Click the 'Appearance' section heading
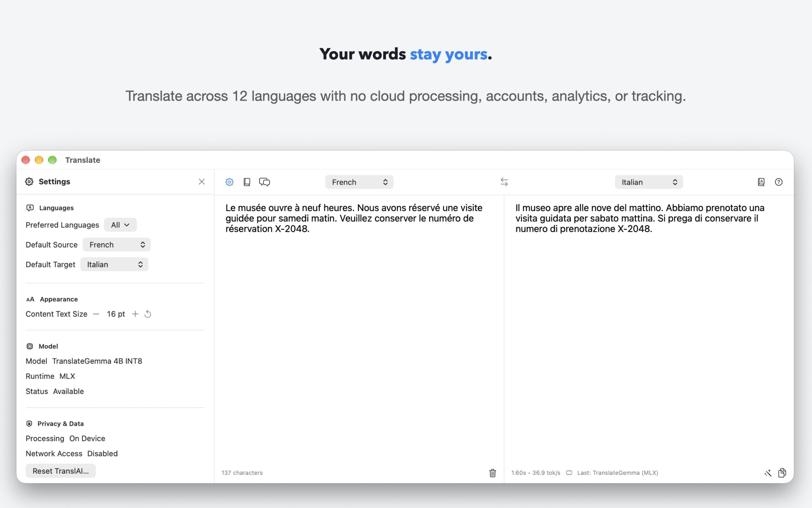Image resolution: width=812 pixels, height=508 pixels. pos(59,299)
